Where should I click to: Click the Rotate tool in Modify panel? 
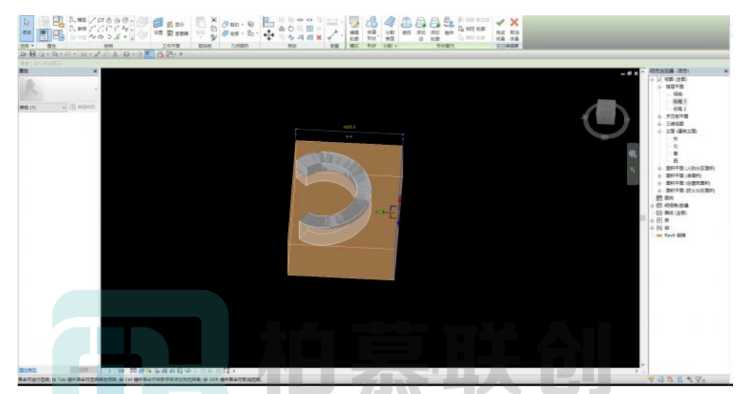[291, 29]
